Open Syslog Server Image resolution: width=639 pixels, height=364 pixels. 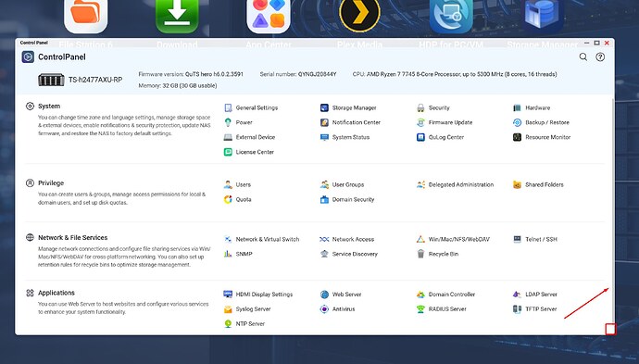pos(247,309)
